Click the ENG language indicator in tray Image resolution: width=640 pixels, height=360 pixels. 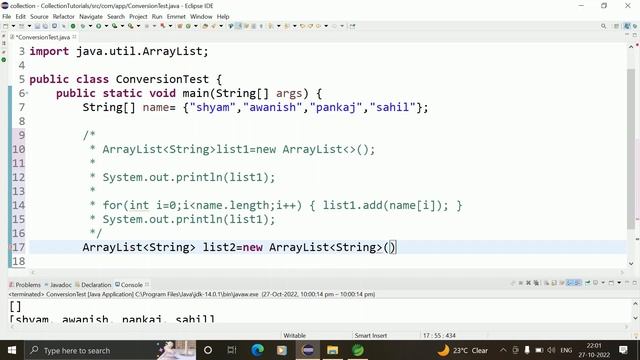566,350
